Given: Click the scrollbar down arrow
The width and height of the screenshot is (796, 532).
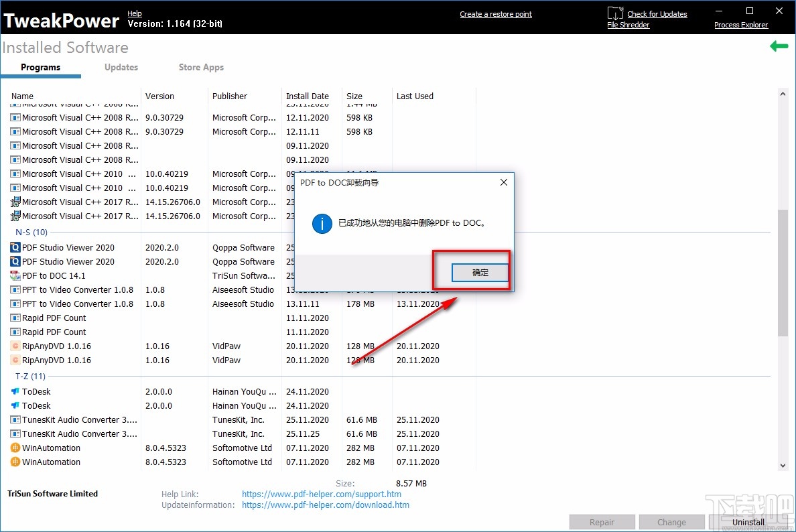Looking at the screenshot, I should pos(783,465).
